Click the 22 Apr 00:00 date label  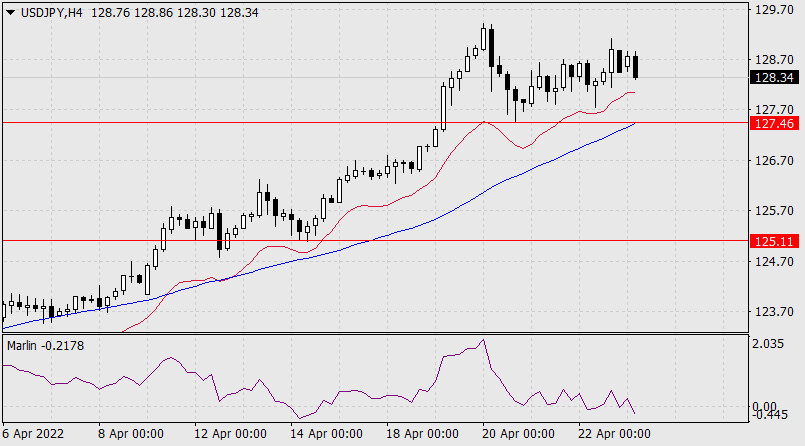[x=614, y=434]
